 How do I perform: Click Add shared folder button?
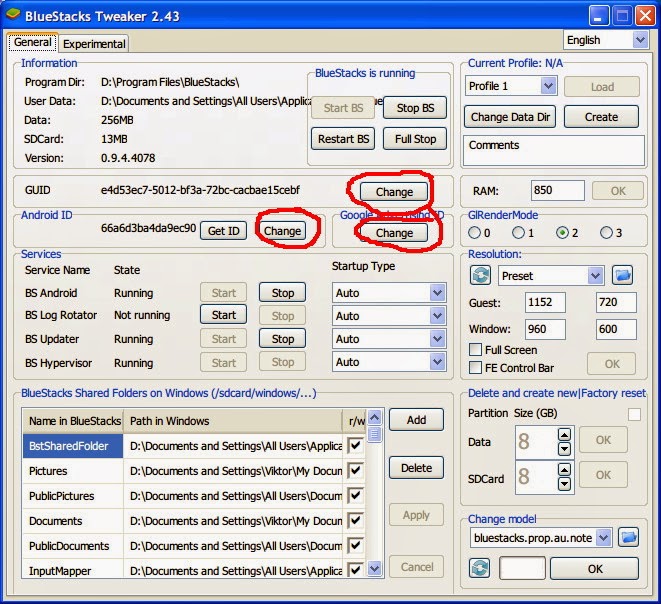click(416, 420)
